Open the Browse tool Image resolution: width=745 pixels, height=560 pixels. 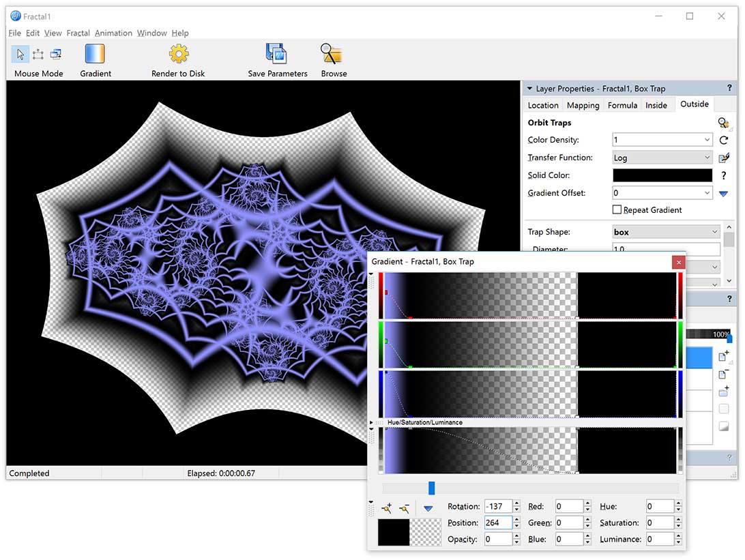point(334,60)
